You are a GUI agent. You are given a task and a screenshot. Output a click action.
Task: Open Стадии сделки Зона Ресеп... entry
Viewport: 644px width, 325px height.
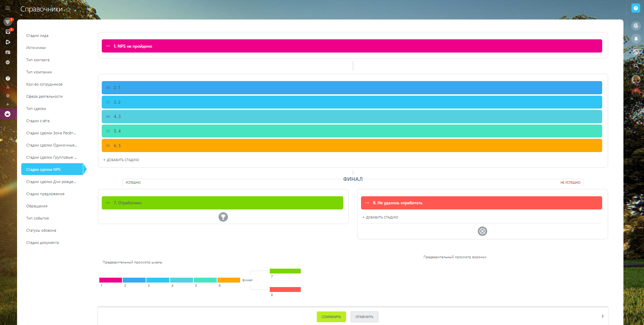51,133
